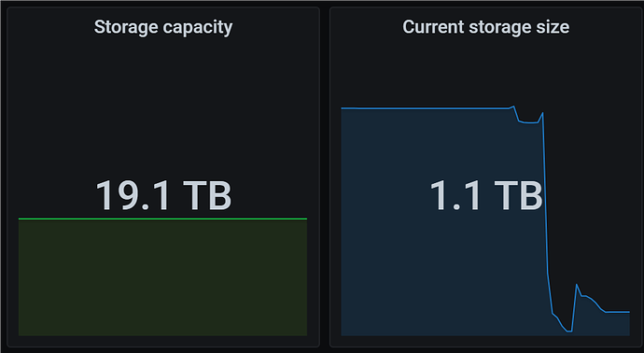
Task: Click the 19.1 TB capacity value
Action: click(x=163, y=196)
